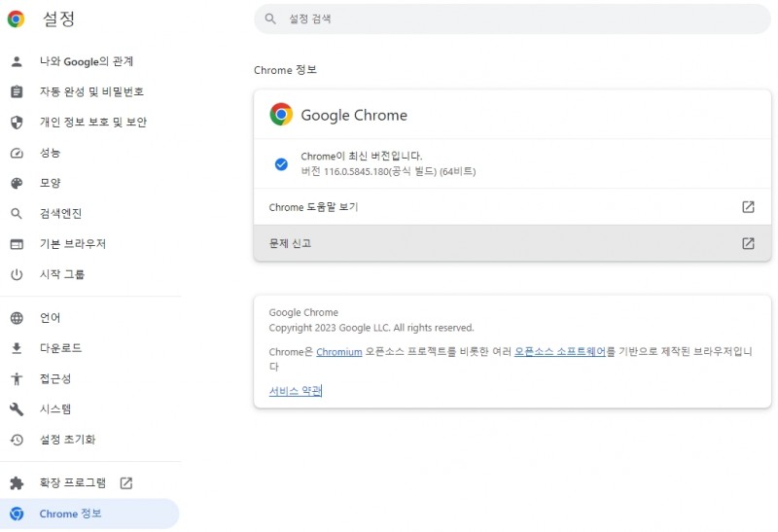778x532 pixels.
Task: Click the palette icon for 모양
Action: (17, 183)
